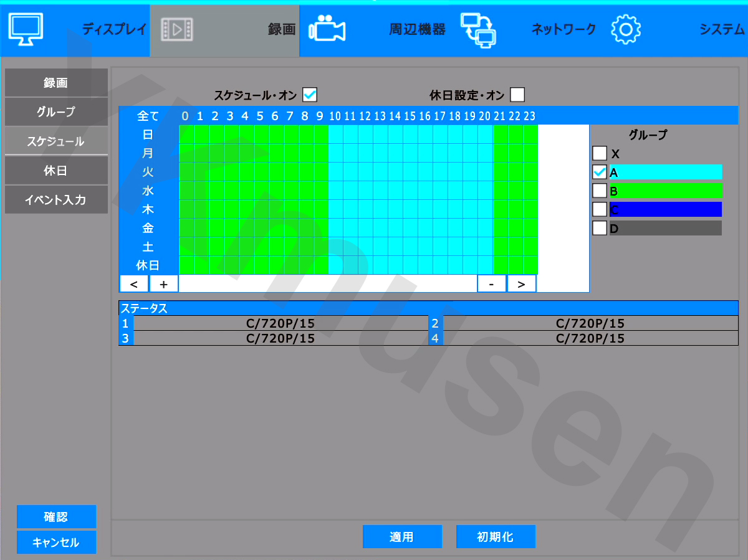Click the channel 1 status C/720P/15
The image size is (748, 560).
pos(280,323)
